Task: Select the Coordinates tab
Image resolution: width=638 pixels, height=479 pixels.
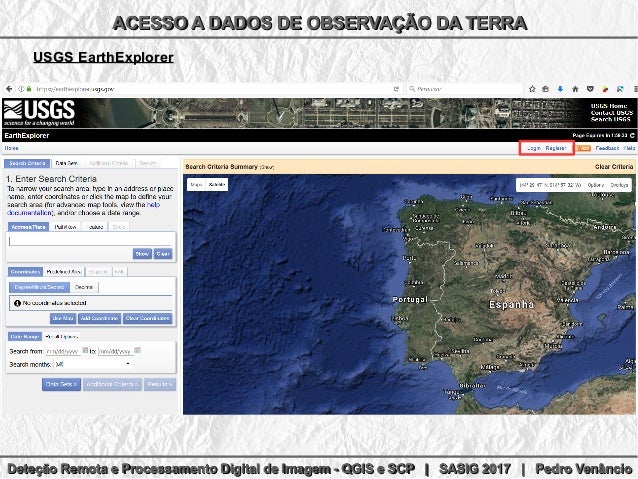Action: point(25,271)
